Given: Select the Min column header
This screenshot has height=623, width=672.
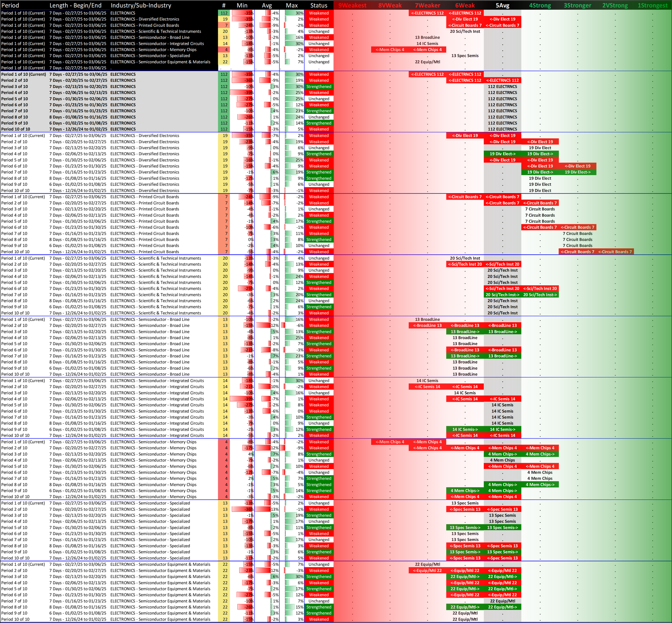Looking at the screenshot, I should [242, 5].
